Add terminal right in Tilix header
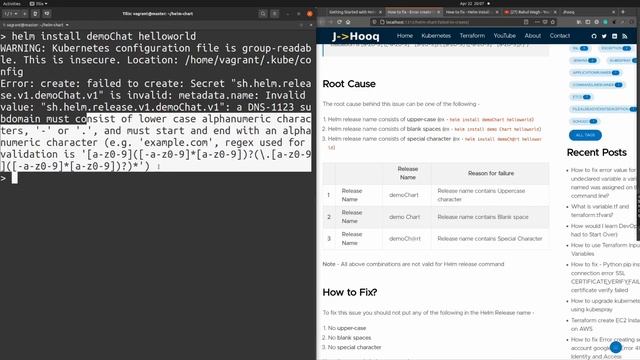Image resolution: width=640 pixels, height=360 pixels. pyautogui.click(x=36, y=14)
